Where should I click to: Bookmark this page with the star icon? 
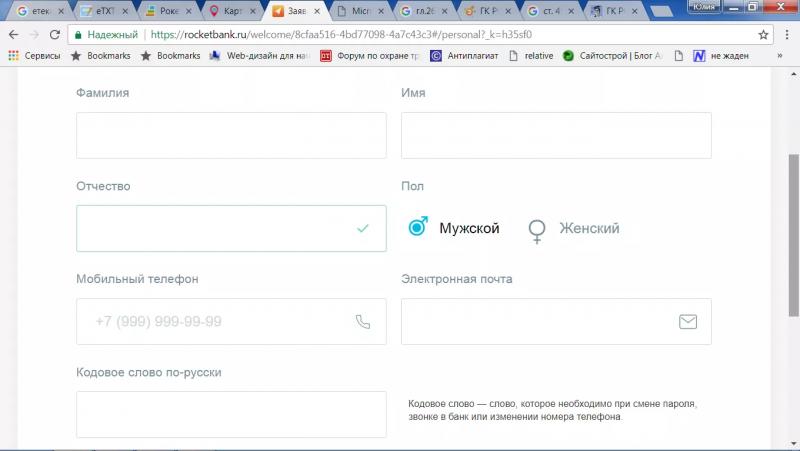coord(763,35)
